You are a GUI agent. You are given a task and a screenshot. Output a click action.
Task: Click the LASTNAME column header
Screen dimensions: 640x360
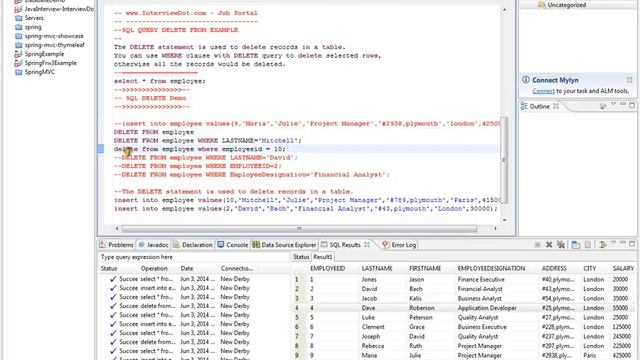click(x=377, y=268)
